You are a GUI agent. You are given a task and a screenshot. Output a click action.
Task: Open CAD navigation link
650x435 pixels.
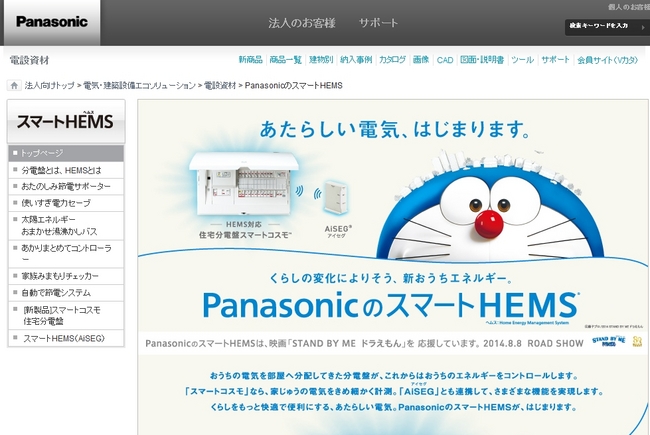click(x=445, y=60)
